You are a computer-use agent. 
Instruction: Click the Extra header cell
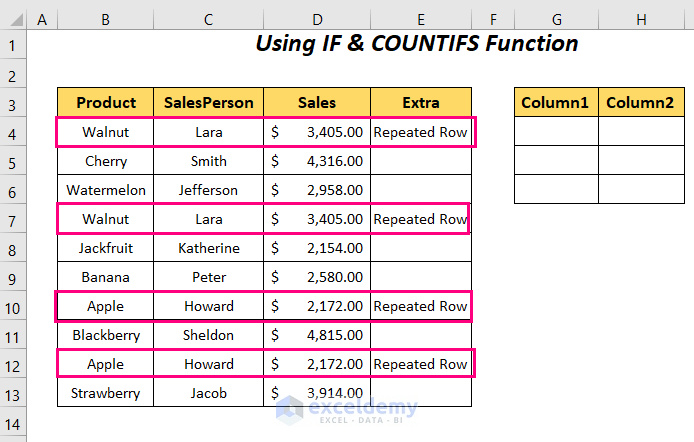coord(420,102)
